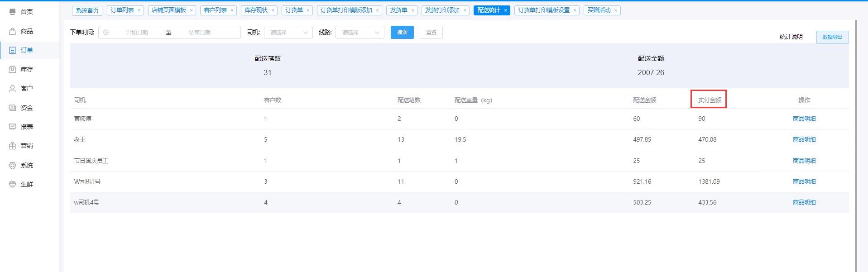Select the 营销 gift icon in sidebar
The width and height of the screenshot is (868, 272).
coord(13,146)
